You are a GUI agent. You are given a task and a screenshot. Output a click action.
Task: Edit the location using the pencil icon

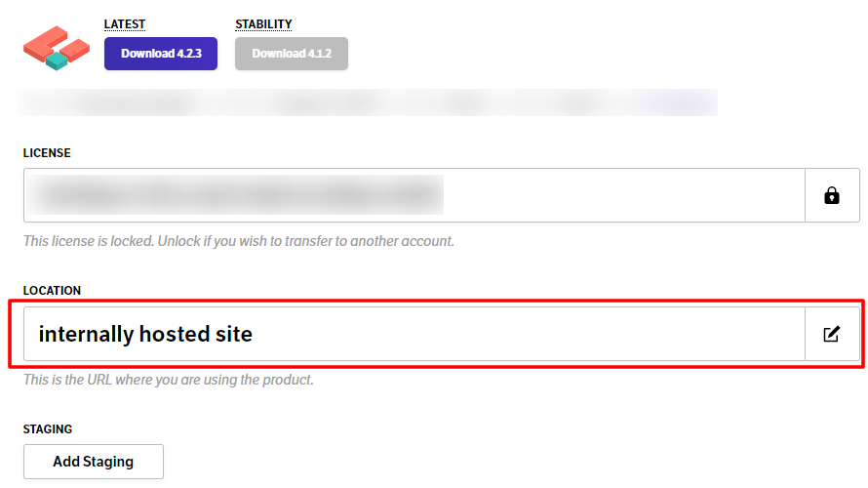click(832, 334)
